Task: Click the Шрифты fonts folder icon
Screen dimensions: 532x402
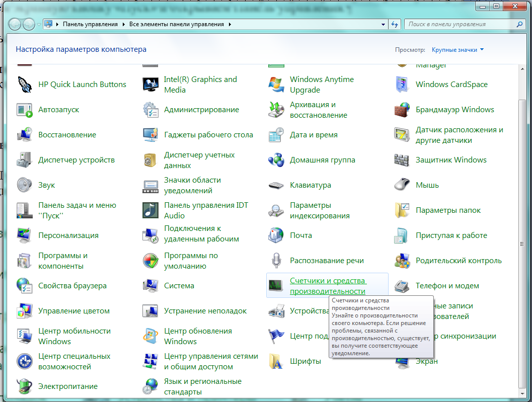Action: pyautogui.click(x=276, y=361)
